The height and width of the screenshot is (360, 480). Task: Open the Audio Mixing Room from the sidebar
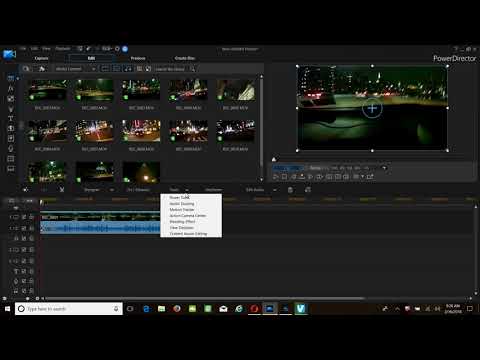pos(11,138)
